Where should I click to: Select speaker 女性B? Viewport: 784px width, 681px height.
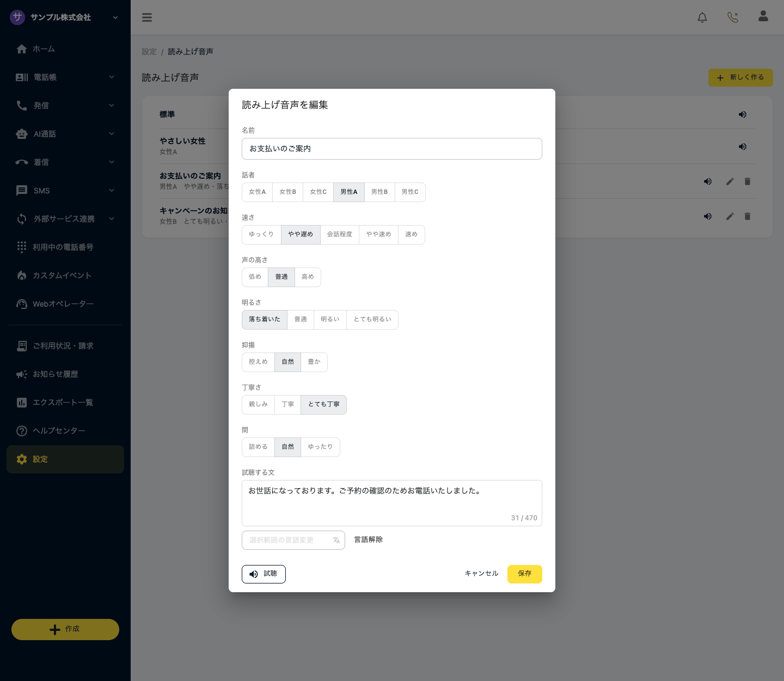coord(288,192)
